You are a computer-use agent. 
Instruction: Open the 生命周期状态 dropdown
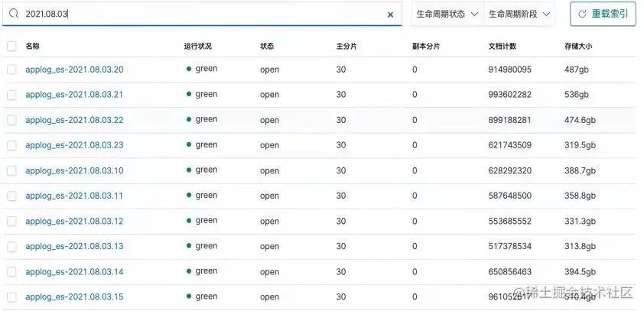pyautogui.click(x=447, y=14)
